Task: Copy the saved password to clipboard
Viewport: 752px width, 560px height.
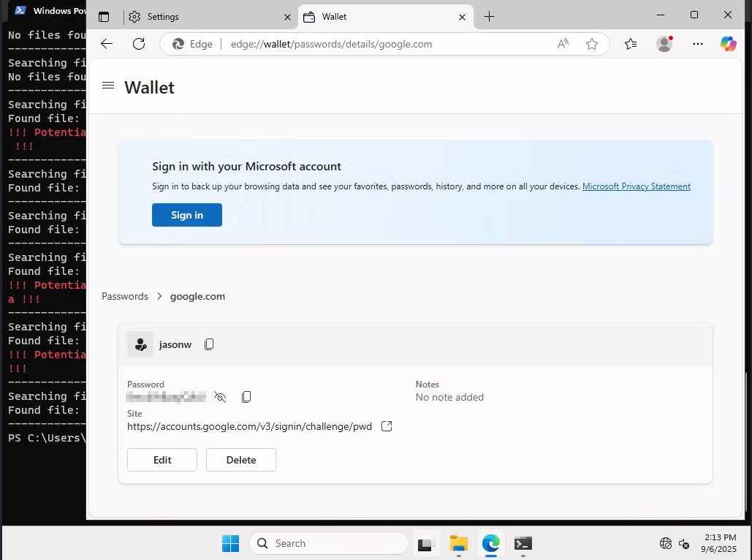Action: click(246, 397)
